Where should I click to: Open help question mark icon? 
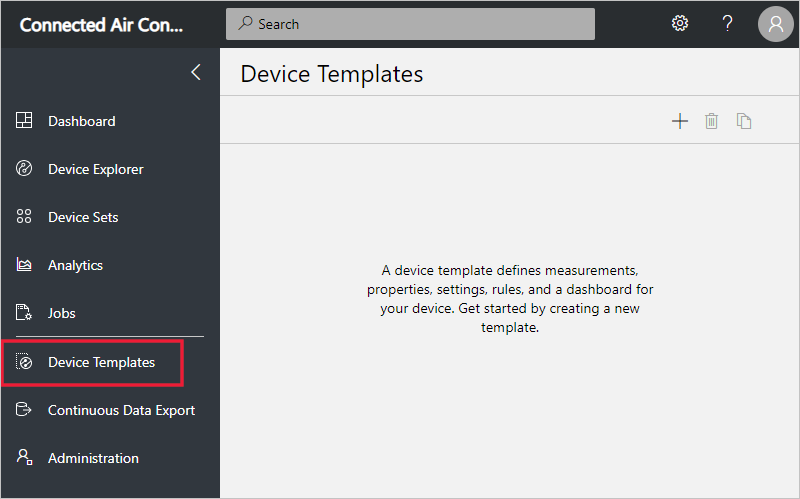728,23
